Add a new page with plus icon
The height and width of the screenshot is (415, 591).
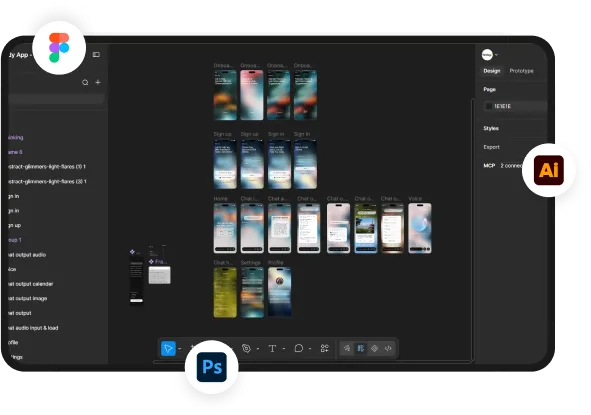tap(98, 82)
